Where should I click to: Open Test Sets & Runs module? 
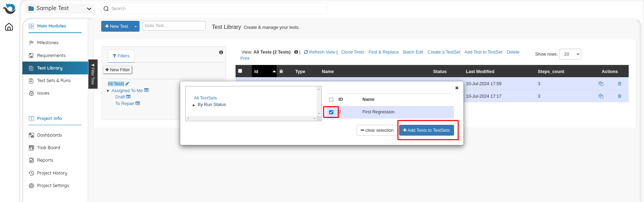(54, 81)
